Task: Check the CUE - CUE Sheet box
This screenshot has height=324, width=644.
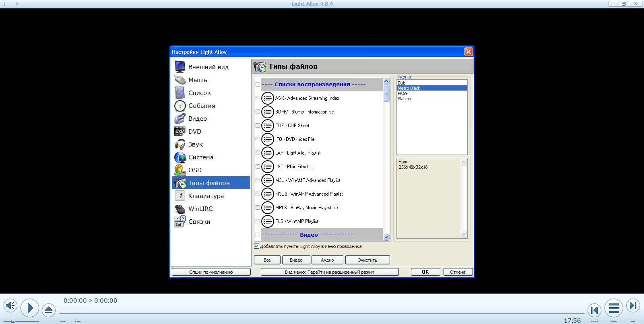Action: 258,126
